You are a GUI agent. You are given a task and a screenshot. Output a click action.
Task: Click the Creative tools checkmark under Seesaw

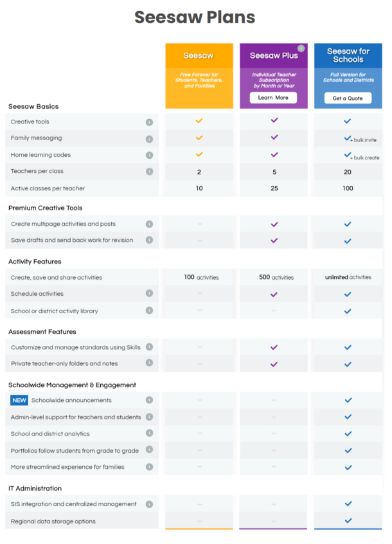(x=199, y=120)
